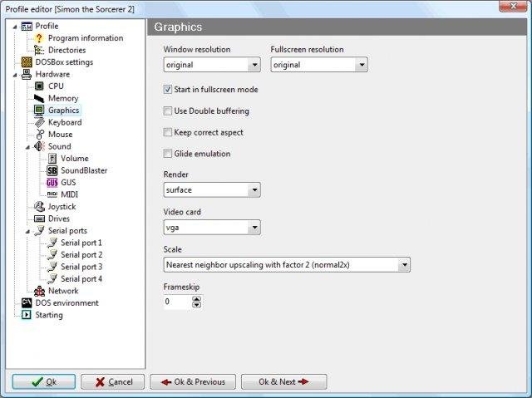
Task: Enable Use Double buffering checkbox
Action: pyautogui.click(x=168, y=111)
